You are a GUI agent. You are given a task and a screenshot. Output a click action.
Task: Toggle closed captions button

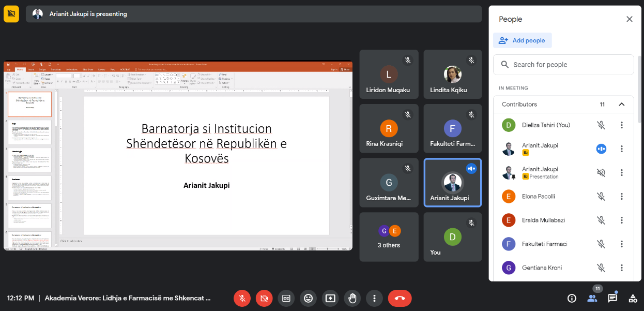click(x=286, y=298)
